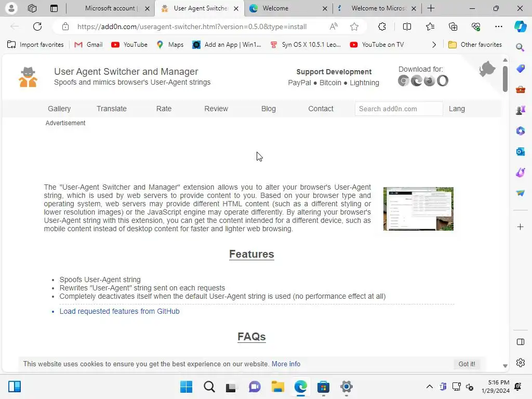532x399 pixels.
Task: Dismiss cookie notice with Got it!
Action: [x=467, y=364]
